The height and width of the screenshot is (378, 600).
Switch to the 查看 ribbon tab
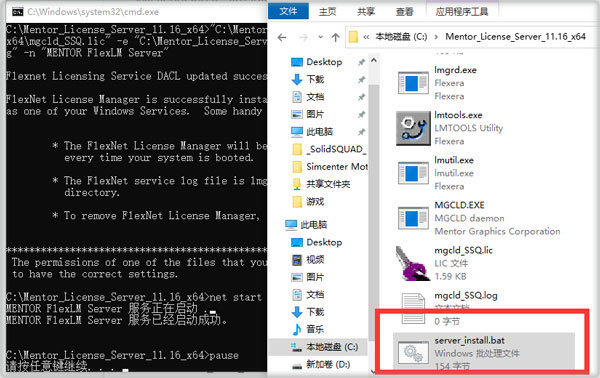404,11
